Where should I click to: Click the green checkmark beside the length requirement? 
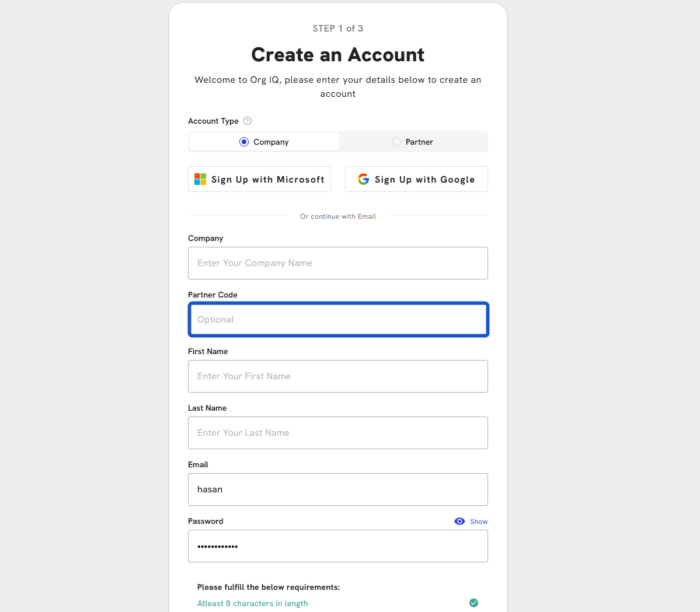coord(473,603)
